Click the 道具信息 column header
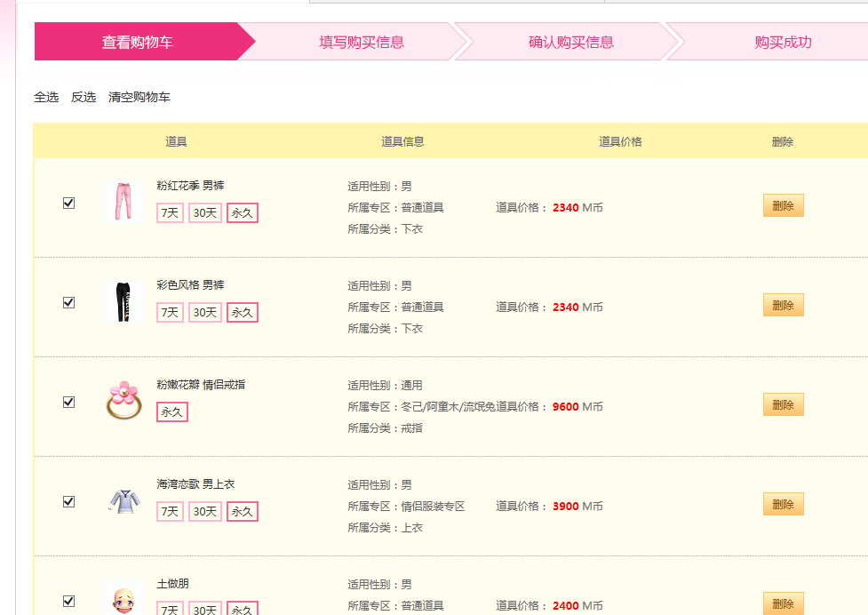 point(402,141)
